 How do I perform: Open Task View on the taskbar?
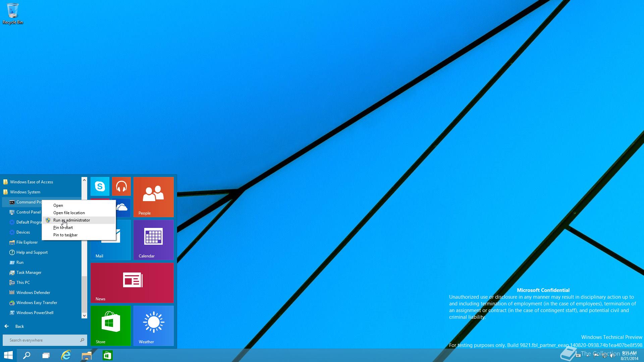(46, 355)
